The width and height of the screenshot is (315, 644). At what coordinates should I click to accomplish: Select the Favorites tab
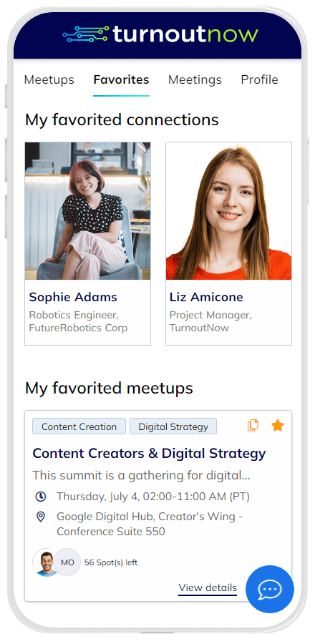tap(121, 79)
